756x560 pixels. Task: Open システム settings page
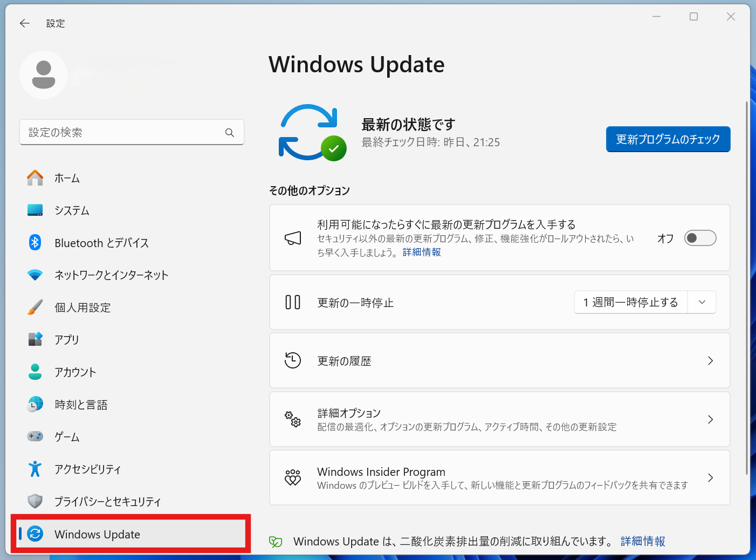click(132, 210)
